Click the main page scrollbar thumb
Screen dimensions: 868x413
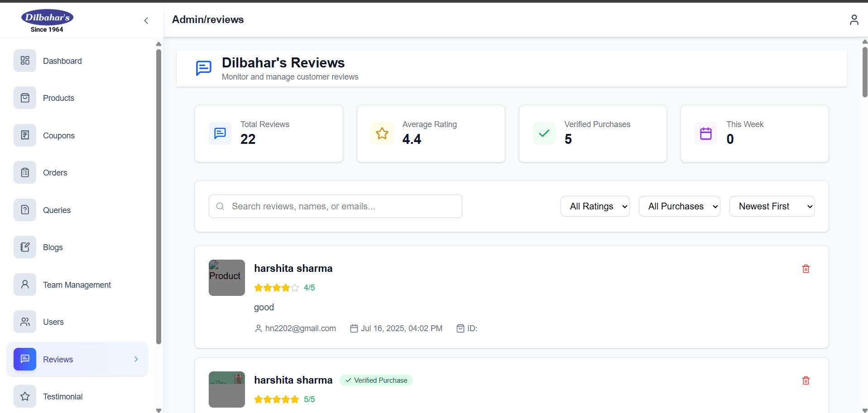[x=865, y=71]
